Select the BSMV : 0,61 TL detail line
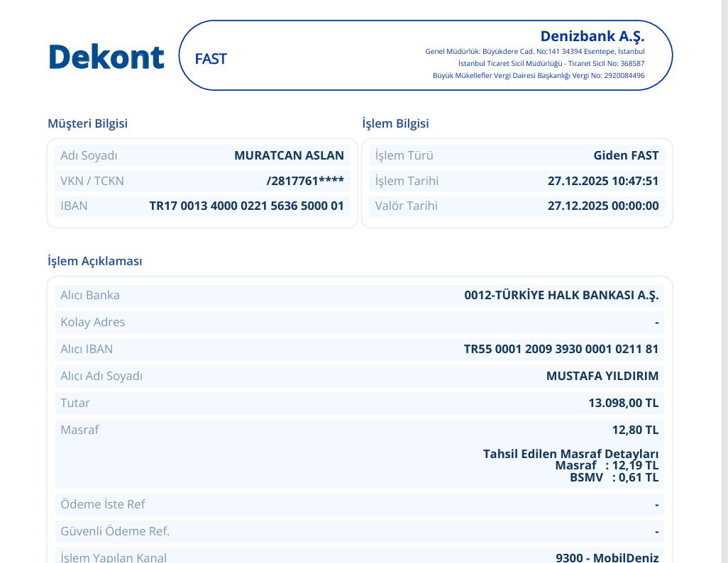Image resolution: width=728 pixels, height=563 pixels. (x=614, y=478)
